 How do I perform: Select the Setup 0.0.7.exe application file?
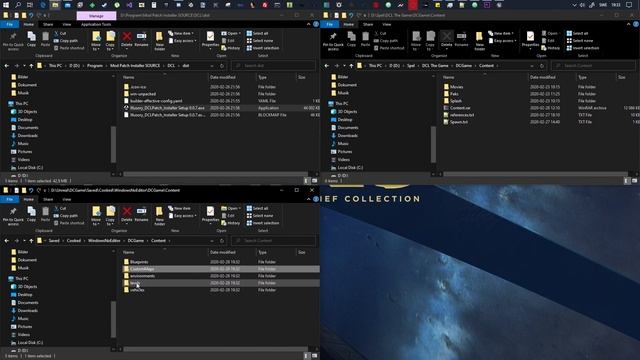[167, 108]
